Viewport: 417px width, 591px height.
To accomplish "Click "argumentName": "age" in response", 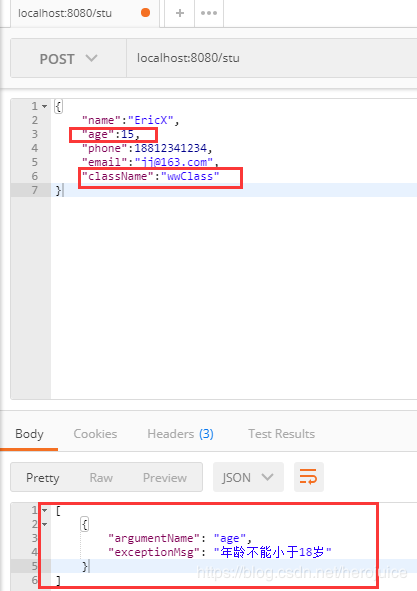I will (180, 538).
